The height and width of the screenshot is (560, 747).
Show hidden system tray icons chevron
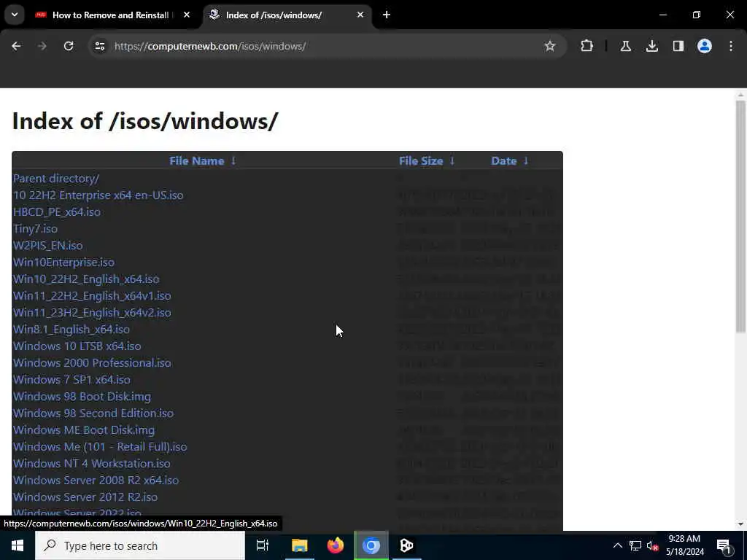click(617, 545)
